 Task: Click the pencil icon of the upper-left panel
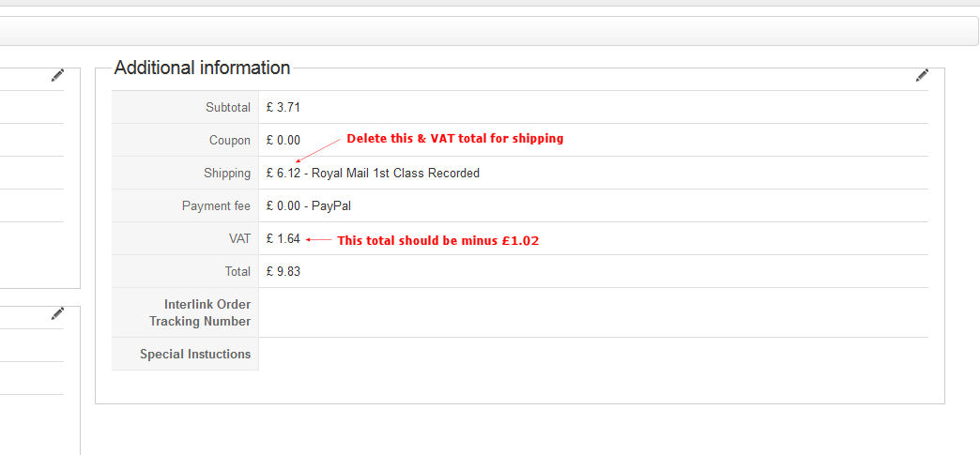coord(58,75)
